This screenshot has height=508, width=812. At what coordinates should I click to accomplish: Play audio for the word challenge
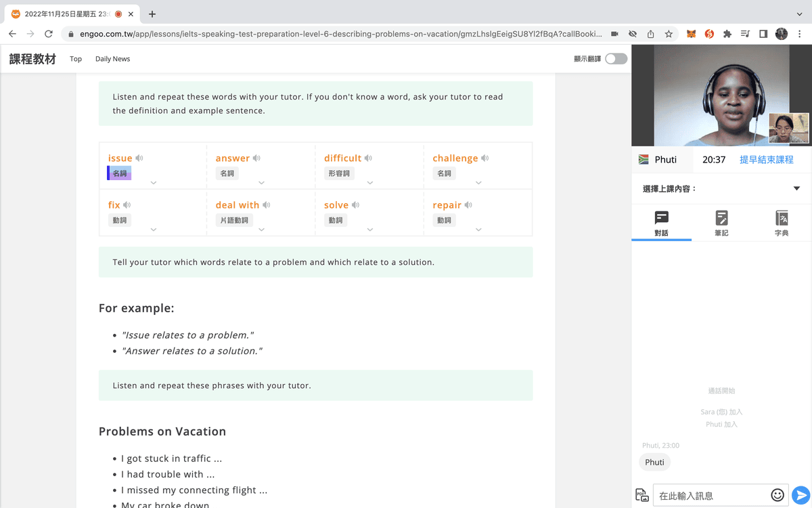[x=485, y=158]
